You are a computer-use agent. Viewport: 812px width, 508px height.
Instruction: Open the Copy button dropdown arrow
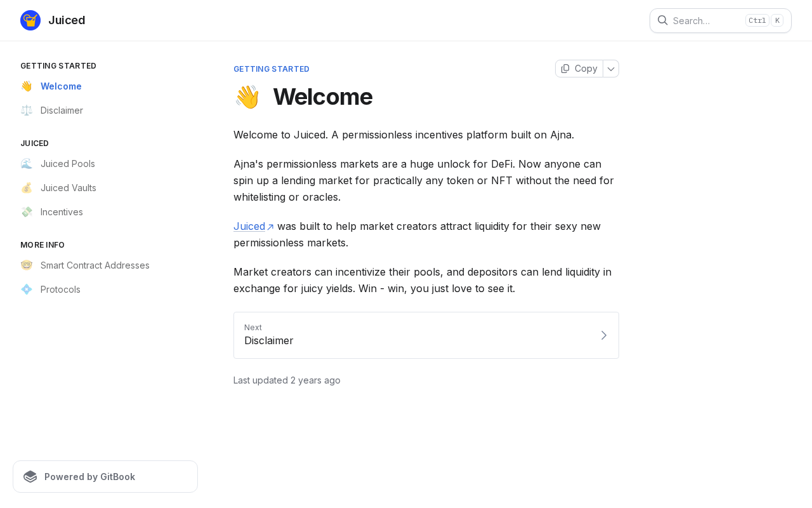(611, 69)
